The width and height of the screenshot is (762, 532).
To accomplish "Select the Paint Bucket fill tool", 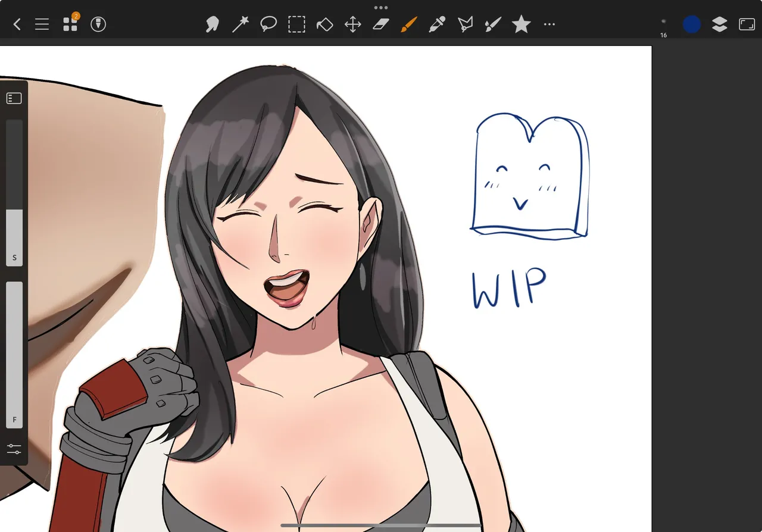I will pyautogui.click(x=324, y=24).
